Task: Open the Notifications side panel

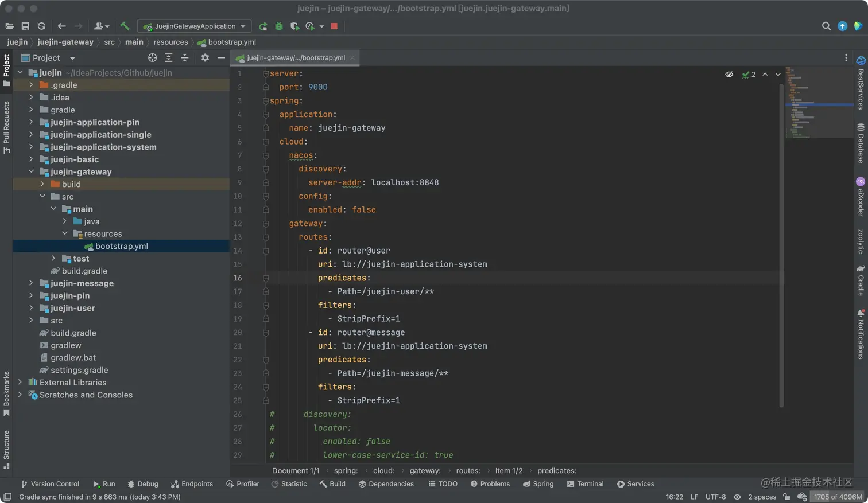Action: (861, 334)
